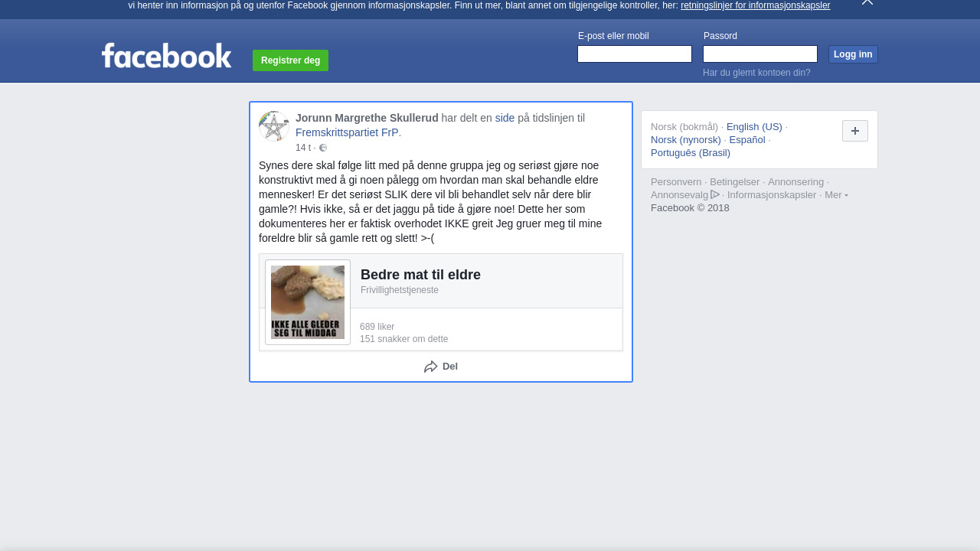Click the Facebook logo
980x551 pixels.
click(166, 56)
